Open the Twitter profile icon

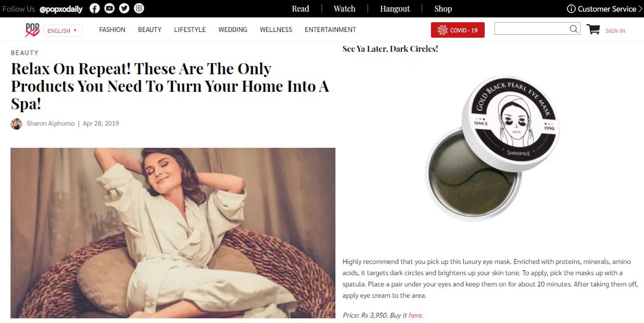(x=124, y=8)
